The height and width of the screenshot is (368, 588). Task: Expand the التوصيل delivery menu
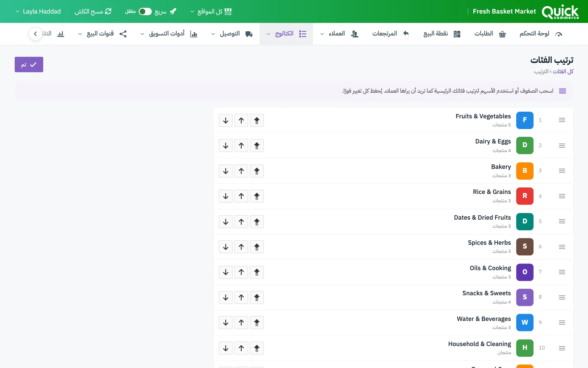(x=232, y=34)
